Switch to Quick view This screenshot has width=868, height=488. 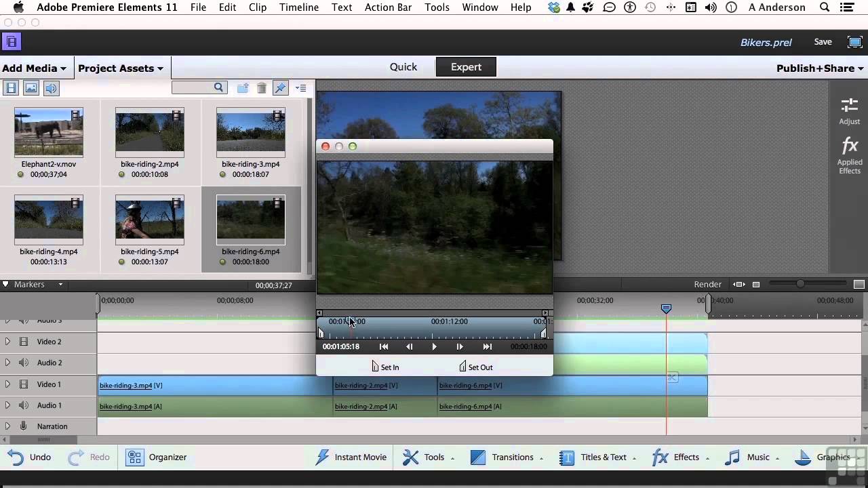[403, 67]
